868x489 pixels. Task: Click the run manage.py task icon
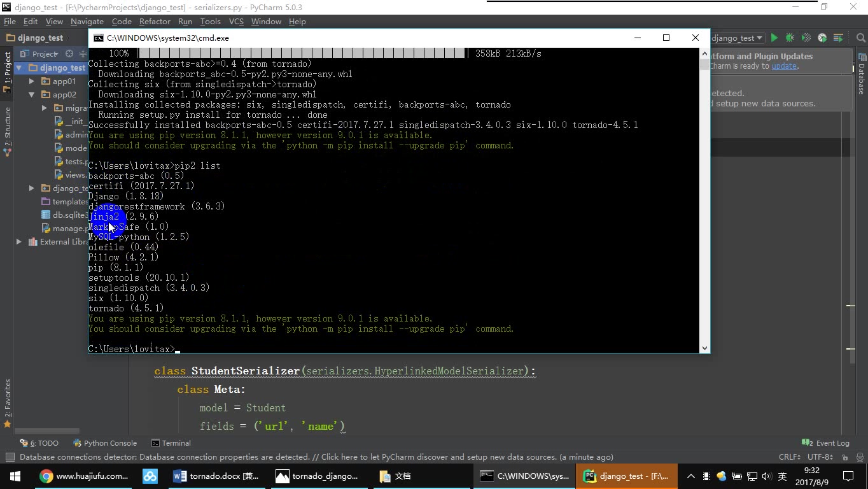tap(838, 38)
